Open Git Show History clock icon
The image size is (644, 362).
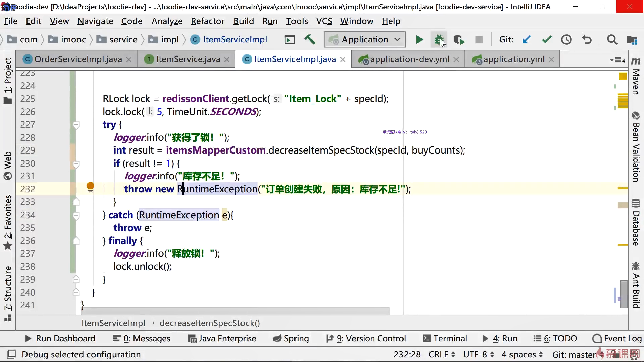pyautogui.click(x=566, y=40)
